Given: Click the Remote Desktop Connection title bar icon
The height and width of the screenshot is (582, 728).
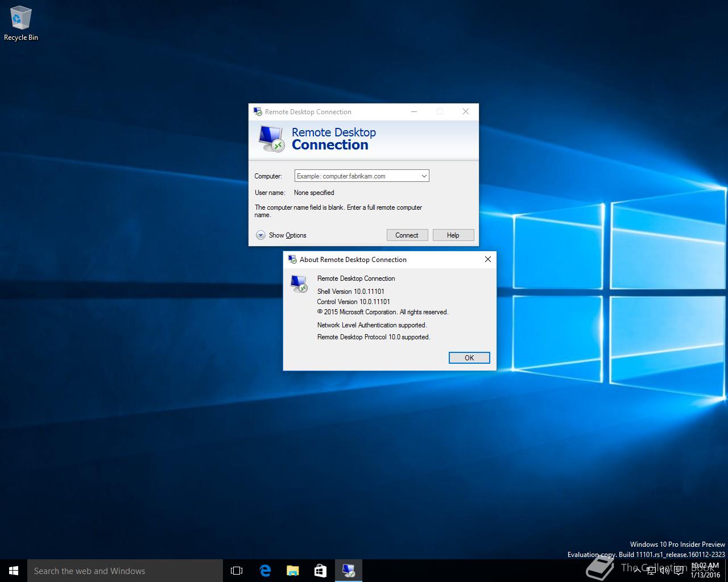Looking at the screenshot, I should coord(258,111).
